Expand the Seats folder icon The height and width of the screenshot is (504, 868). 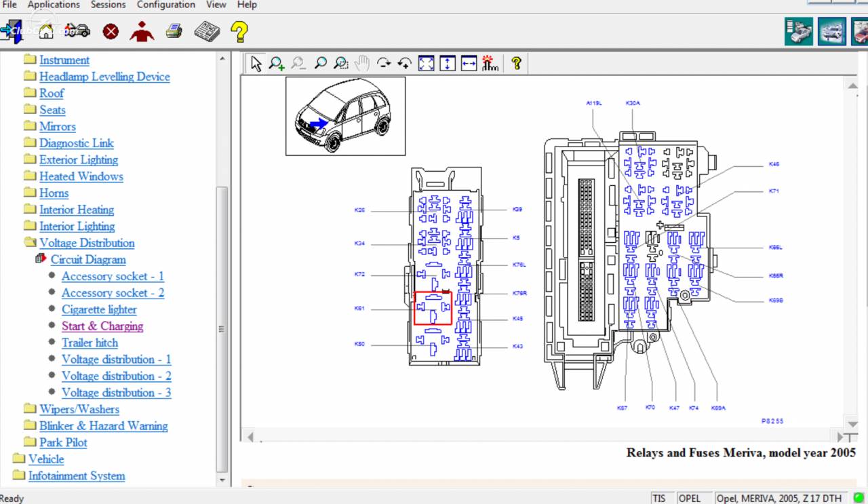tap(30, 109)
